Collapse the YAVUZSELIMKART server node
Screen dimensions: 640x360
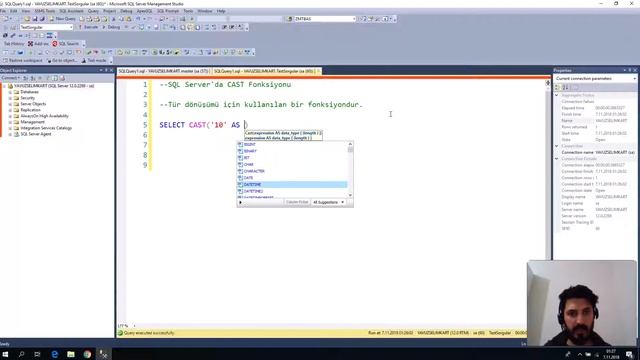pos(4,86)
